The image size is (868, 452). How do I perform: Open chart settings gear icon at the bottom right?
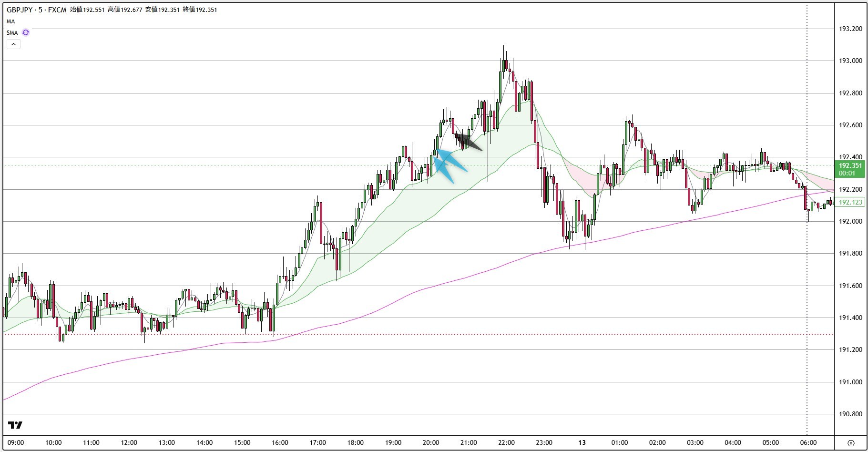tap(851, 443)
